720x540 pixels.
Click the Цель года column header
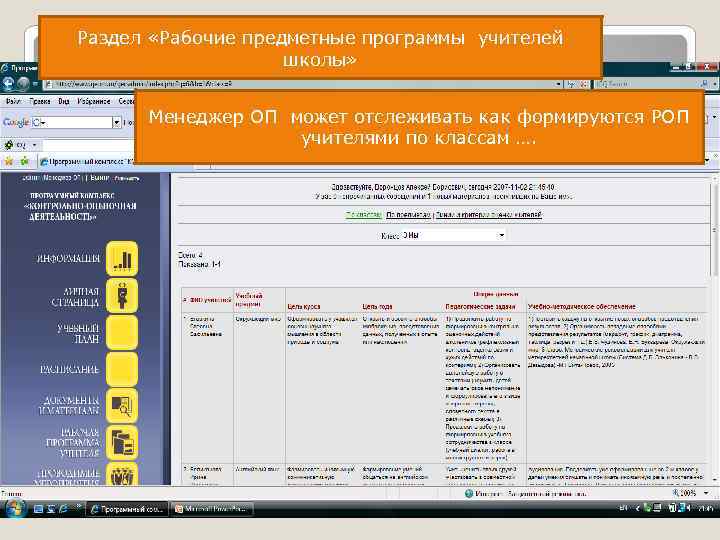pos(377,306)
